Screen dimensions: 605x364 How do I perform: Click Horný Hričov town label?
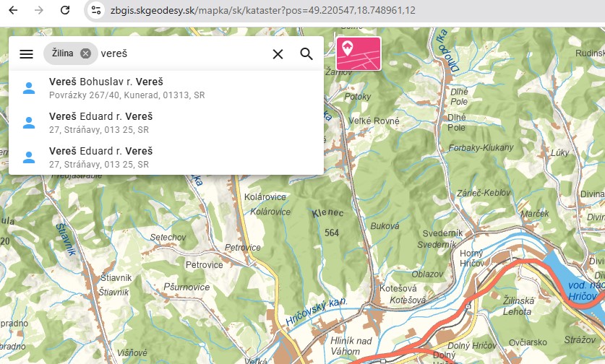point(471,258)
